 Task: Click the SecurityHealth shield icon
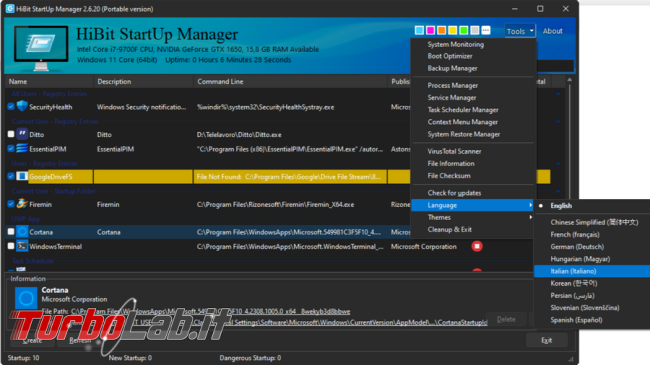(x=22, y=106)
